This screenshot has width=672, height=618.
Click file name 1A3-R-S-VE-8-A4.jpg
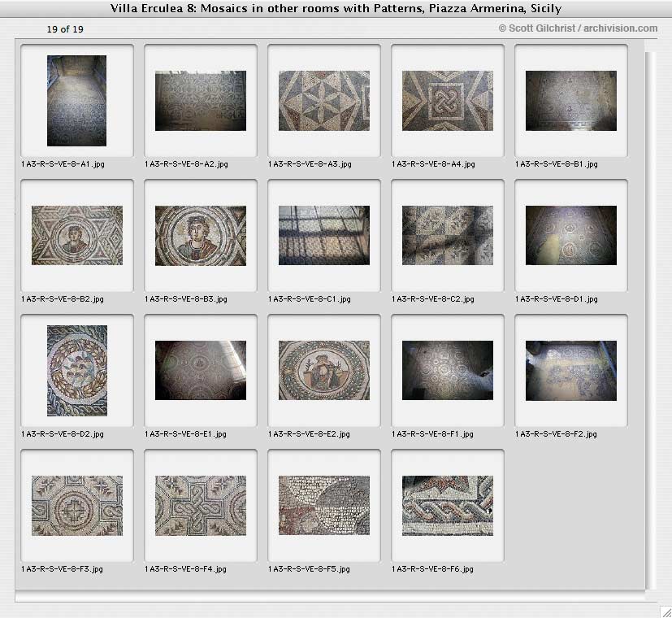click(x=433, y=163)
